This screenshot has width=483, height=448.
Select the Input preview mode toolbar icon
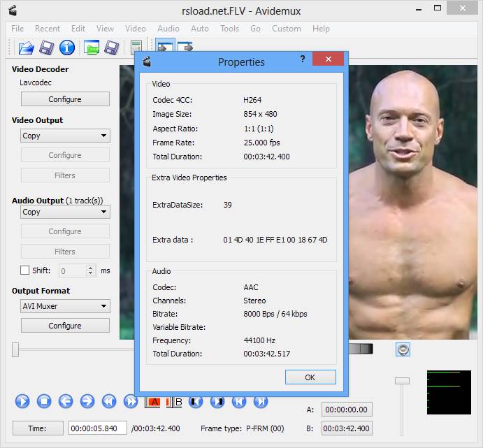165,45
